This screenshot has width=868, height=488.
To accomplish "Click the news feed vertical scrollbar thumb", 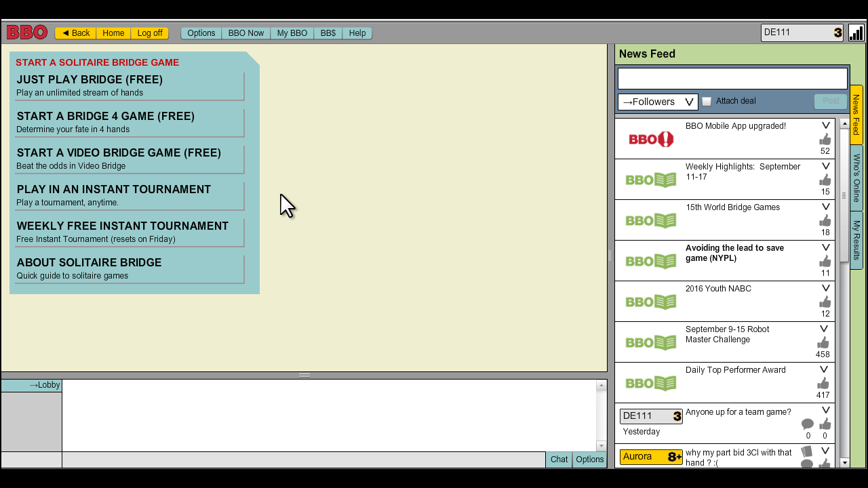I will point(844,195).
